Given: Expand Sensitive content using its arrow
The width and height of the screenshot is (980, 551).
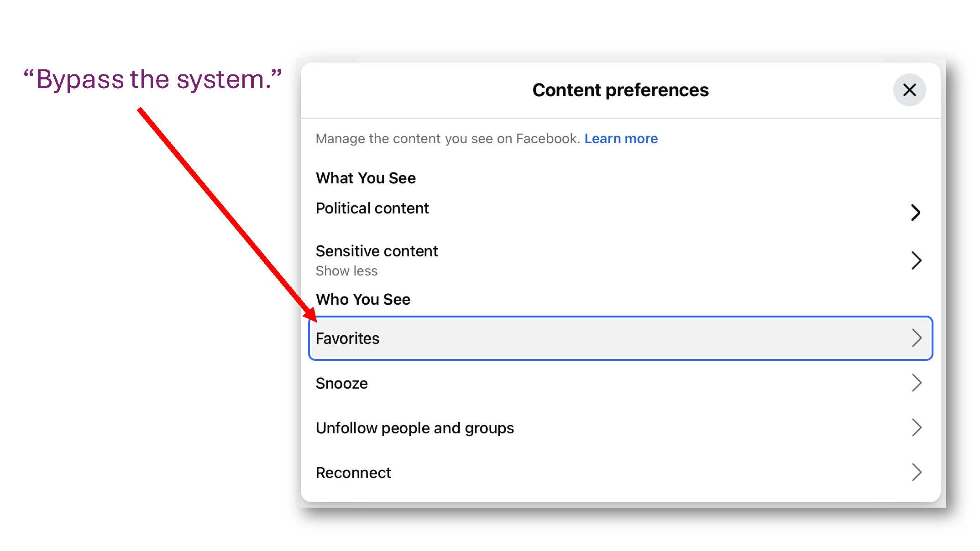Looking at the screenshot, I should click(x=916, y=260).
